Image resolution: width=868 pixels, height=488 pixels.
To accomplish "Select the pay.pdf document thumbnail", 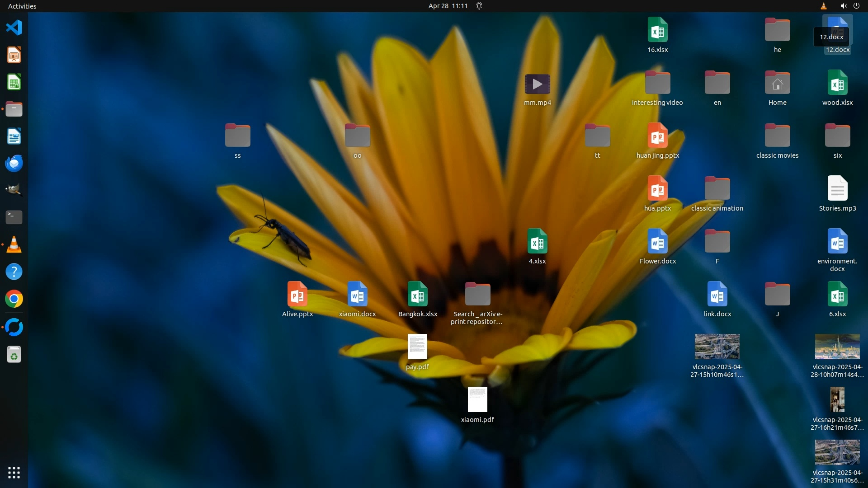I will click(417, 347).
